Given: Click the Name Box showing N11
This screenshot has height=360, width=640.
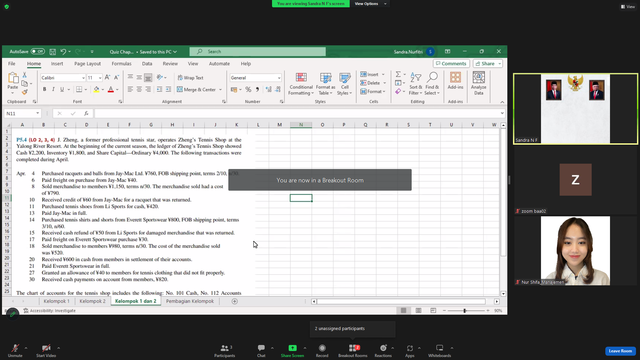Looking at the screenshot, I should [22, 113].
